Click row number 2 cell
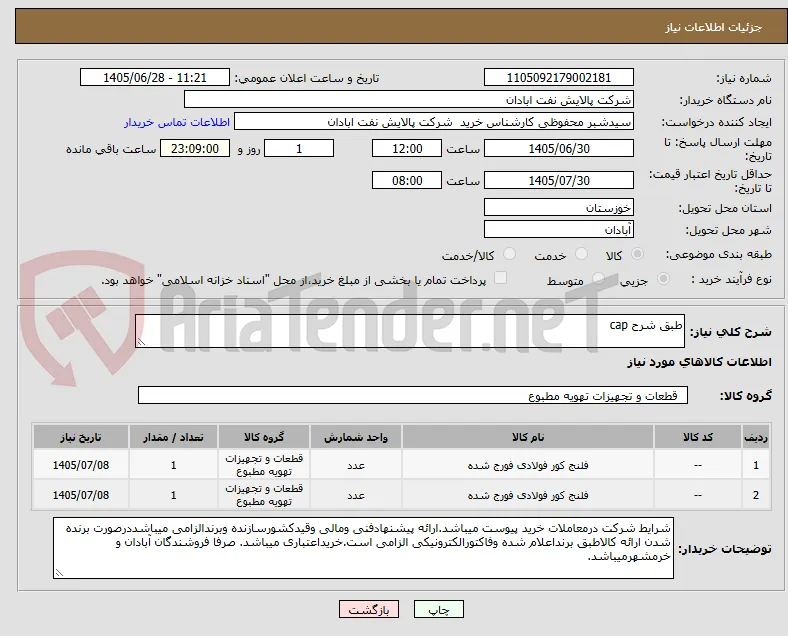788x636 pixels. pos(755,495)
